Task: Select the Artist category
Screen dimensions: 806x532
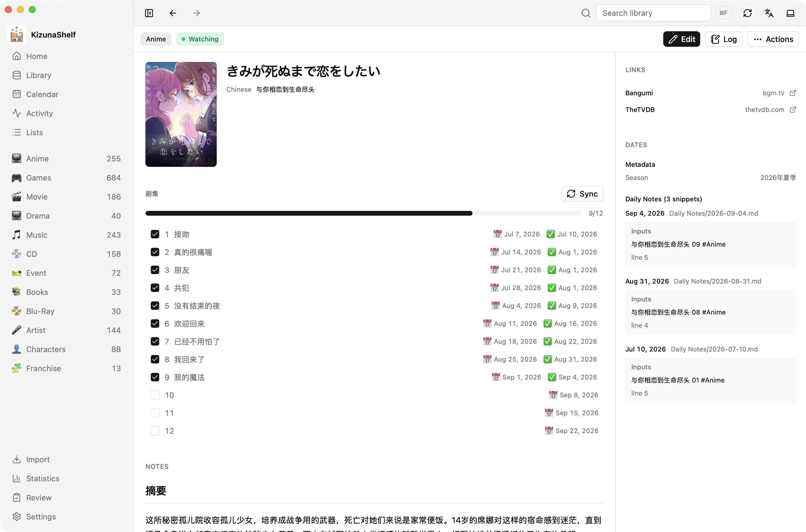Action: click(x=66, y=330)
